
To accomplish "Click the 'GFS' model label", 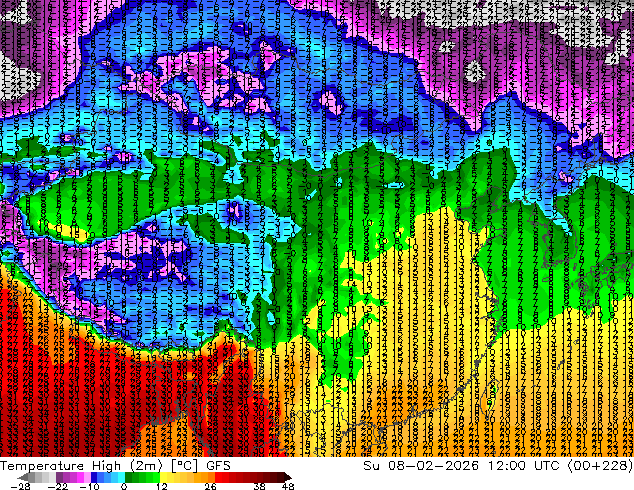I will click(x=218, y=466).
